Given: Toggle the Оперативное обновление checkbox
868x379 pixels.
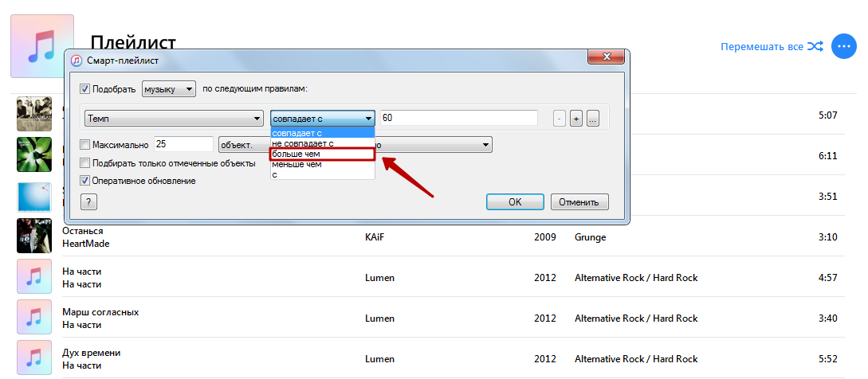Looking at the screenshot, I should 85,181.
